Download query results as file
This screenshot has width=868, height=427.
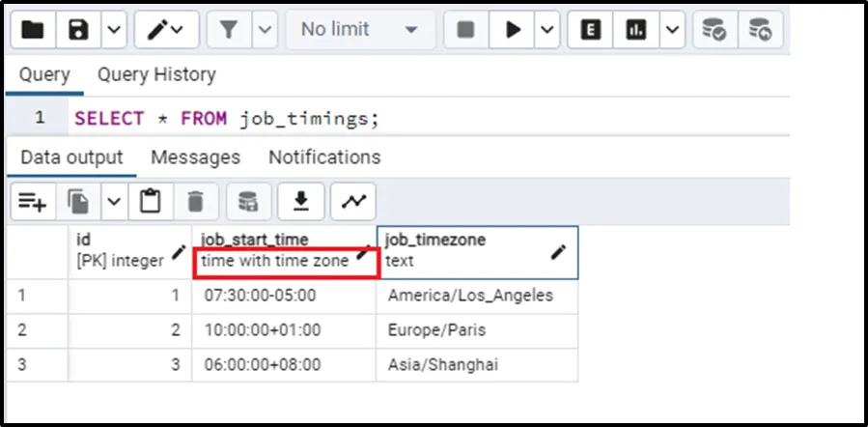[x=301, y=202]
